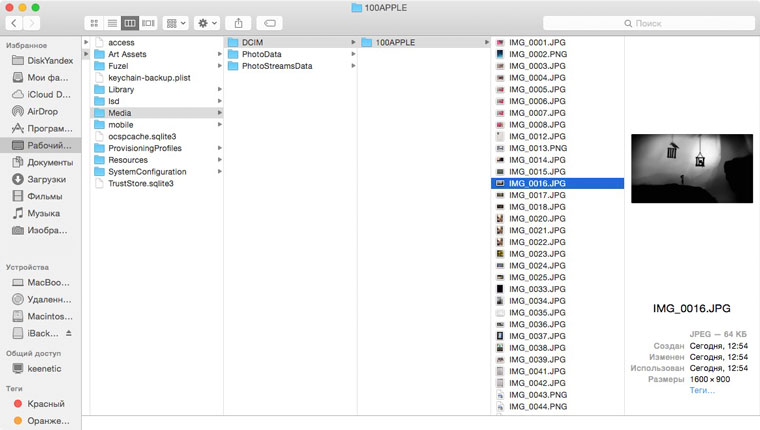Image resolution: width=760 pixels, height=430 pixels.
Task: Eject the iBack… device
Action: coord(69,332)
